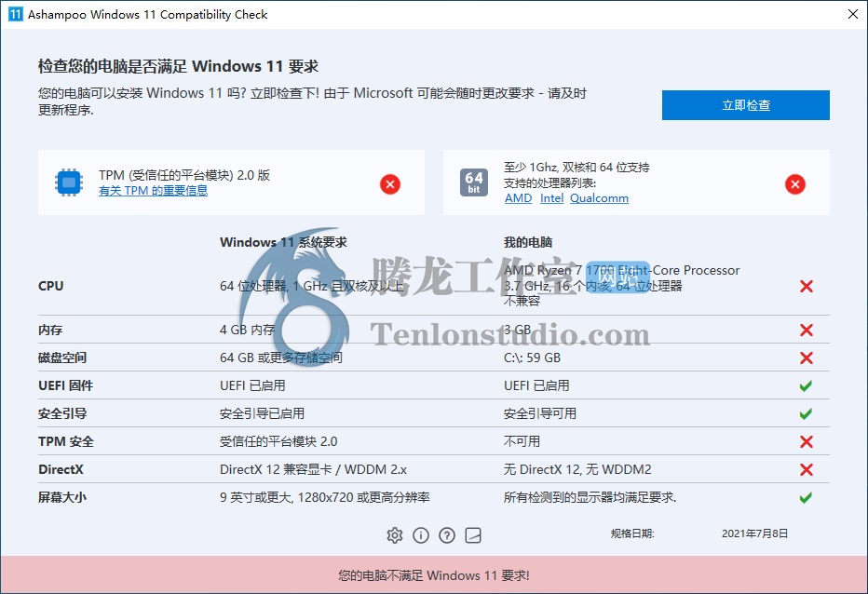868x594 pixels.
Task: Open the AMD supported processors link
Action: [518, 198]
